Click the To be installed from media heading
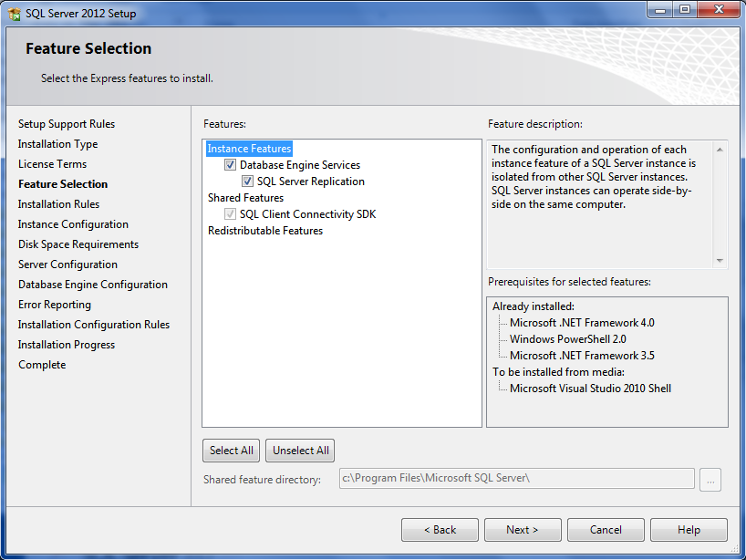746x560 pixels. [558, 372]
